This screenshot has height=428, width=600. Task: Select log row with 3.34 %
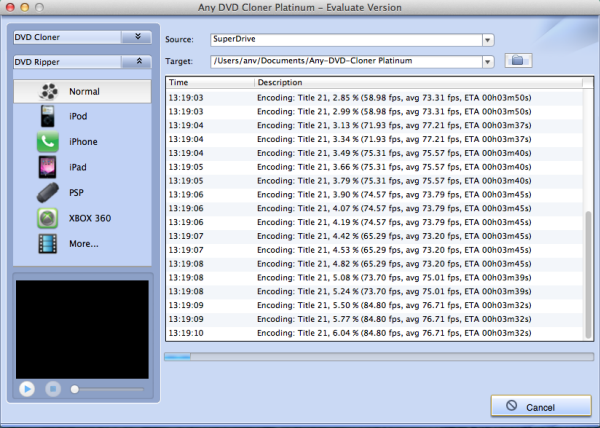[375, 139]
